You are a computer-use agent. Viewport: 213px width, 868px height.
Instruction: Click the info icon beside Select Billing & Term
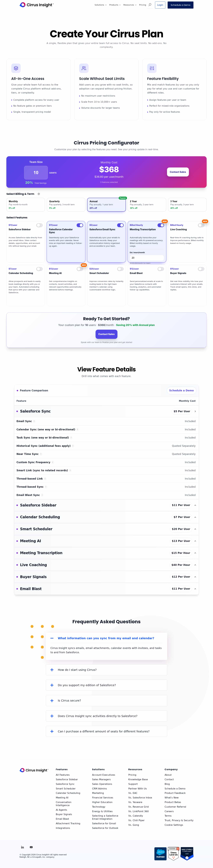click(x=39, y=194)
